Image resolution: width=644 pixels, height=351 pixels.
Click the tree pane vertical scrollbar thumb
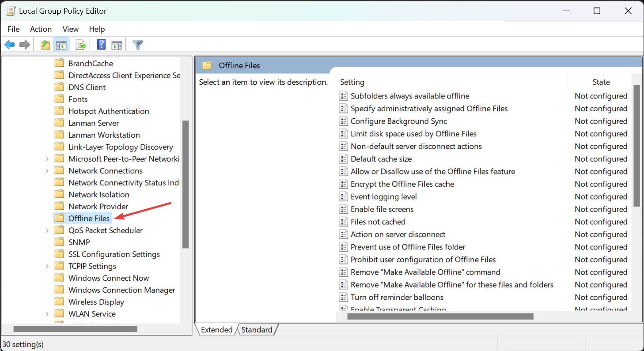(x=186, y=185)
